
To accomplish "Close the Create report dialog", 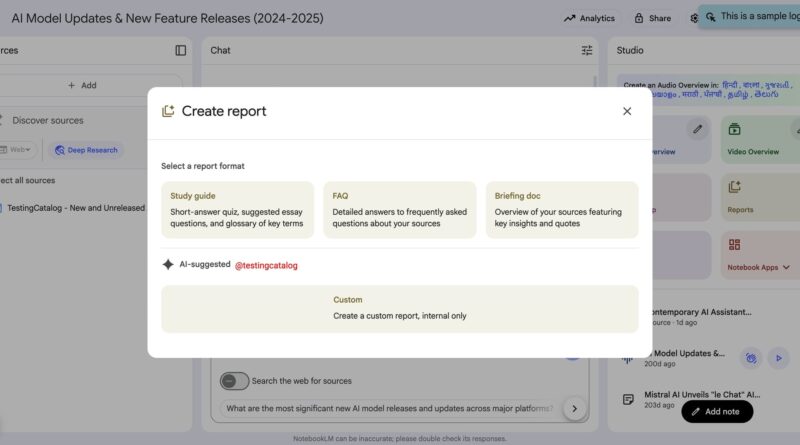I will pyautogui.click(x=627, y=111).
